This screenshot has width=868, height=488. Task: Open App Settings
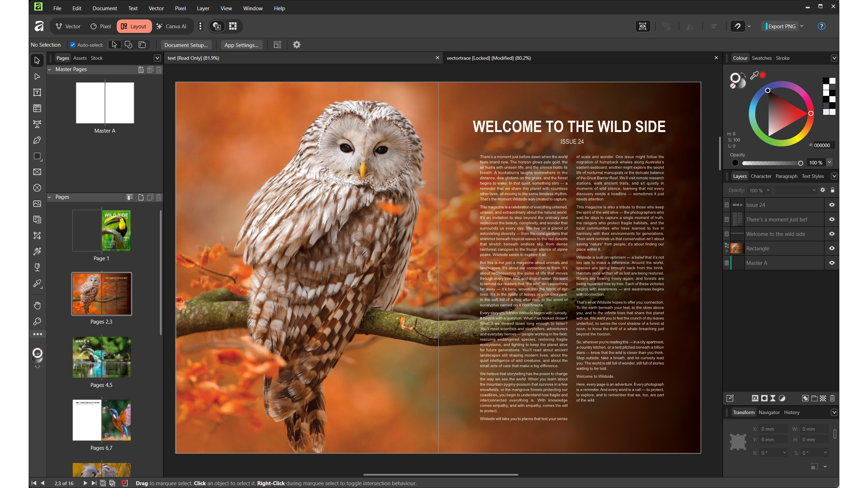coord(242,45)
